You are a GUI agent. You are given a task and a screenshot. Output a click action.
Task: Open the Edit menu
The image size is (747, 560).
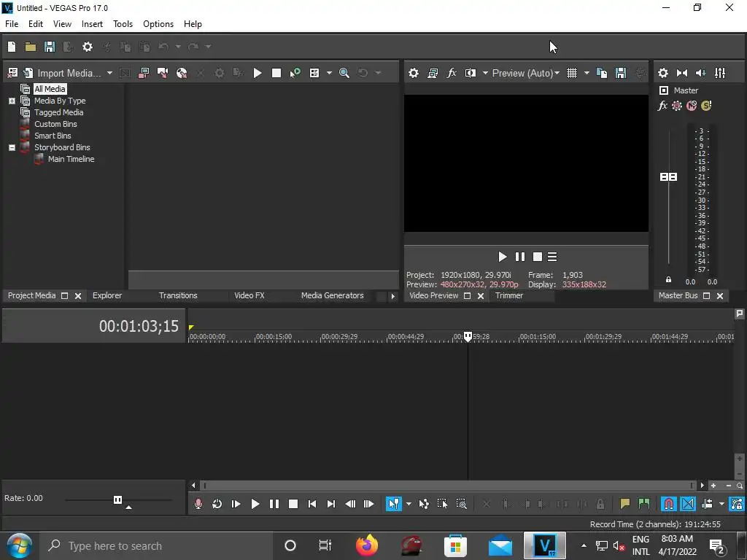point(36,24)
